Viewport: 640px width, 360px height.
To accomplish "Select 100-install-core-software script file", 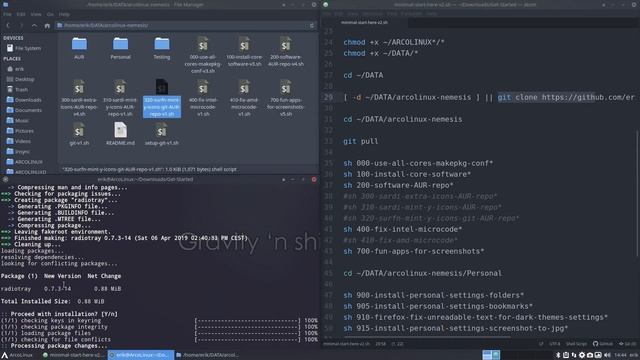I will (244, 52).
